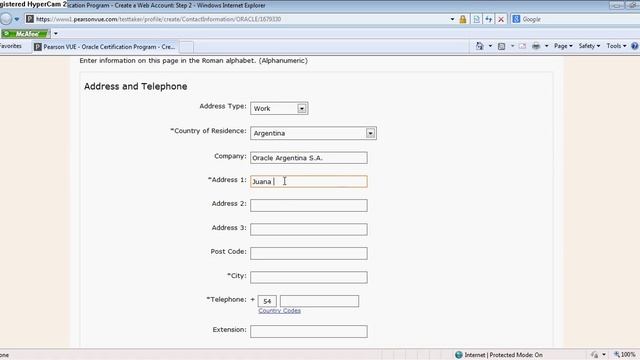640x360 pixels.
Task: Click the Read Mail toolbar icon
Action: coord(522,46)
